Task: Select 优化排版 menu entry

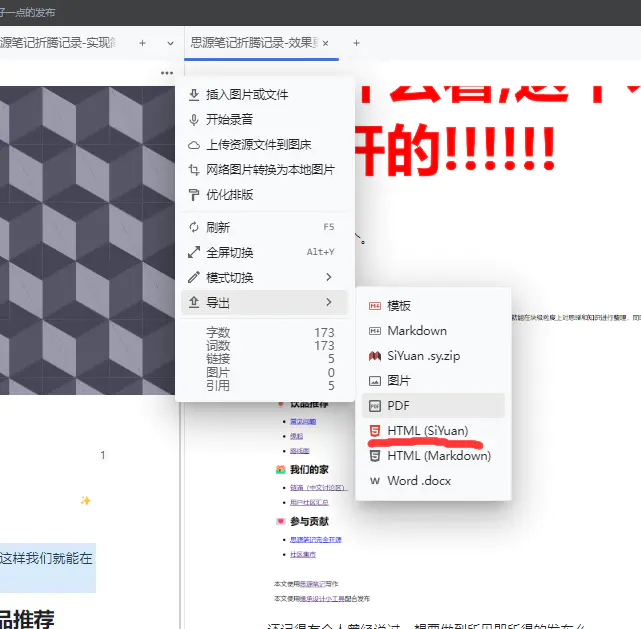Action: [x=264, y=195]
